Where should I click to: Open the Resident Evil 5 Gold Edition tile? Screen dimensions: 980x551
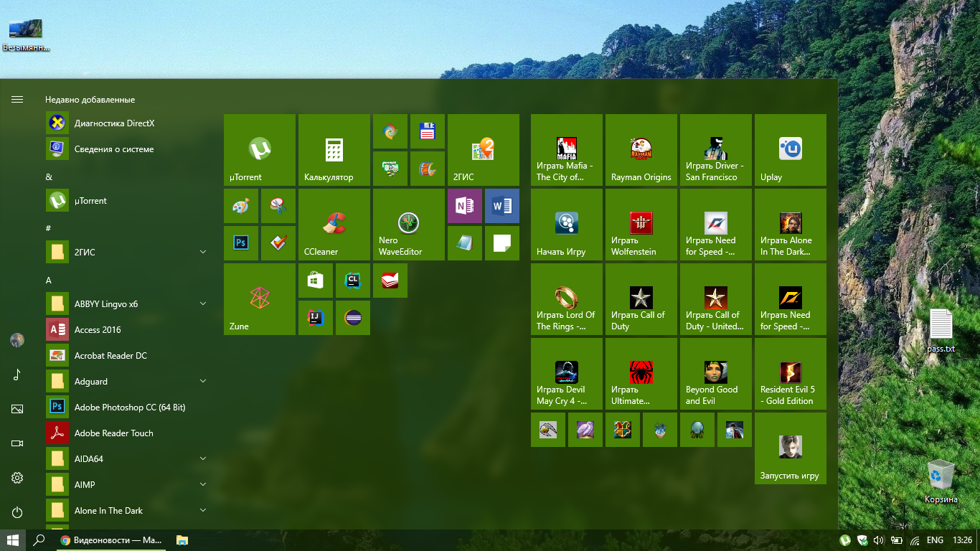click(791, 374)
